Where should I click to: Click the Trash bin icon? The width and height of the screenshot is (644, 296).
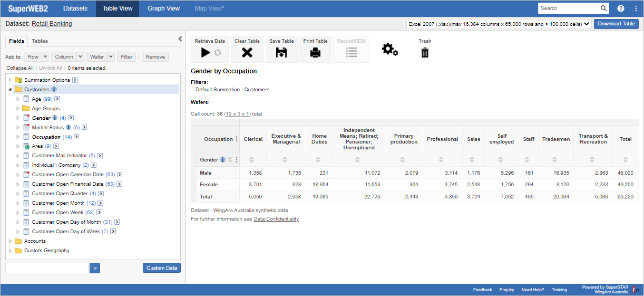pyautogui.click(x=425, y=52)
